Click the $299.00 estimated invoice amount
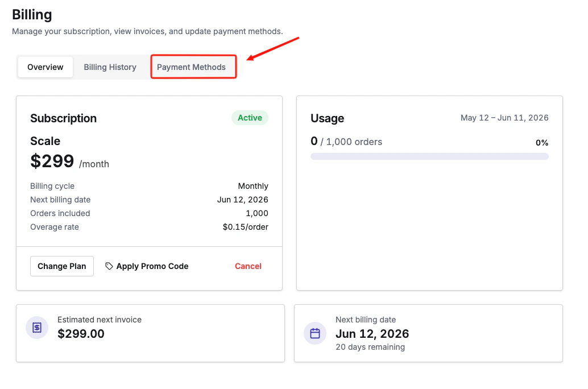 point(81,334)
